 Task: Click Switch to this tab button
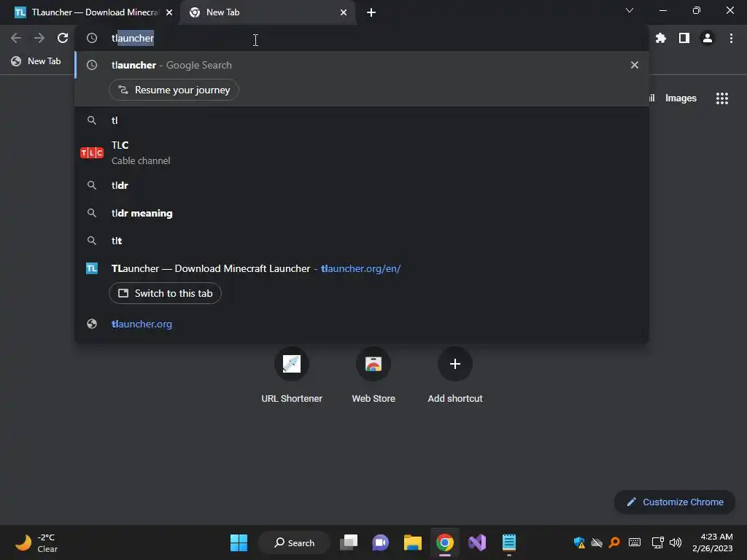[165, 293]
